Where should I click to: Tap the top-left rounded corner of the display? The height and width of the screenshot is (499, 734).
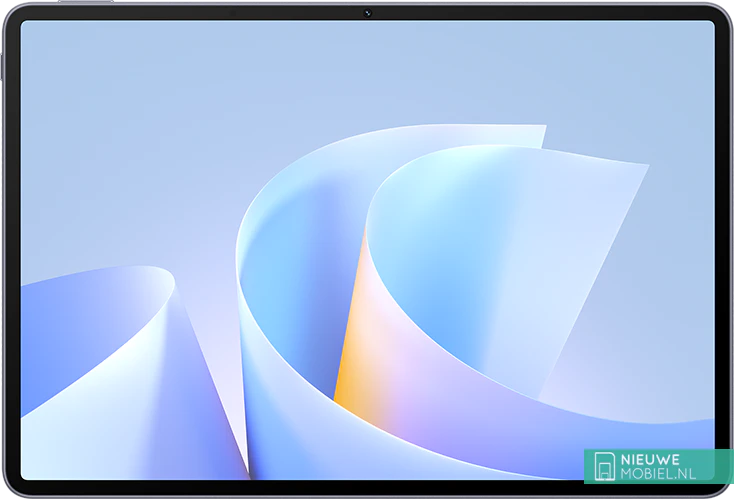(27, 27)
